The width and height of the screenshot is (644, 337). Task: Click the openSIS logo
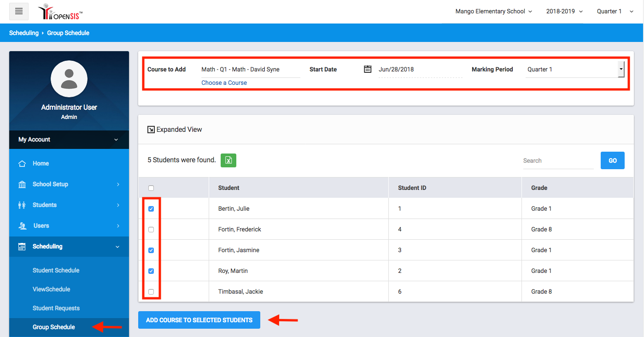pos(60,12)
